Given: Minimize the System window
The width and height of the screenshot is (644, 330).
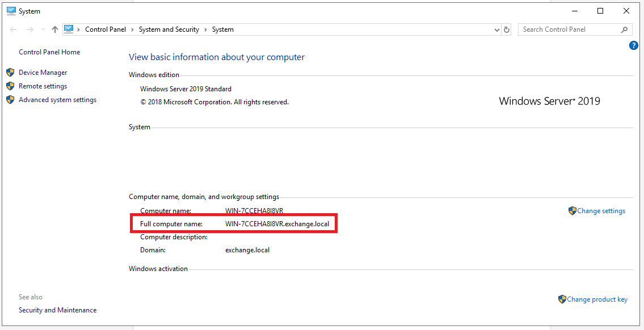Looking at the screenshot, I should [574, 11].
